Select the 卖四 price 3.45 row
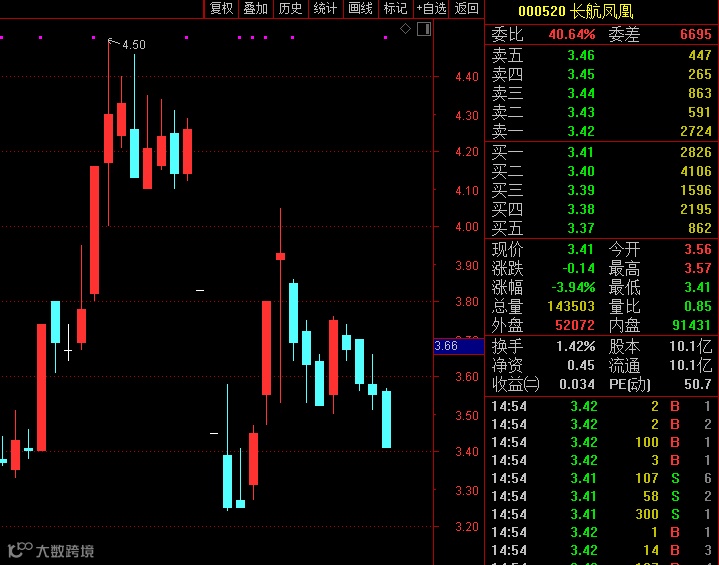 pyautogui.click(x=601, y=74)
